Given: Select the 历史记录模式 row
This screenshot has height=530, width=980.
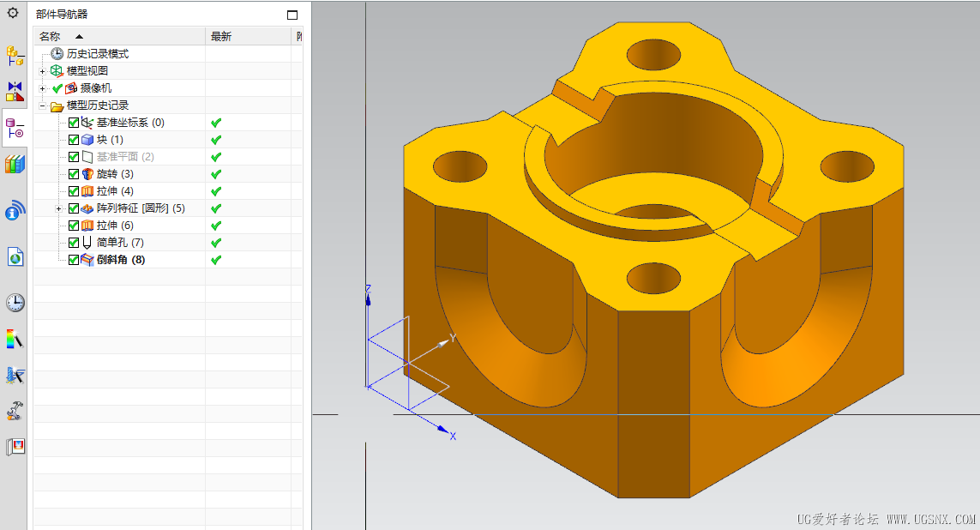Looking at the screenshot, I should click(98, 54).
